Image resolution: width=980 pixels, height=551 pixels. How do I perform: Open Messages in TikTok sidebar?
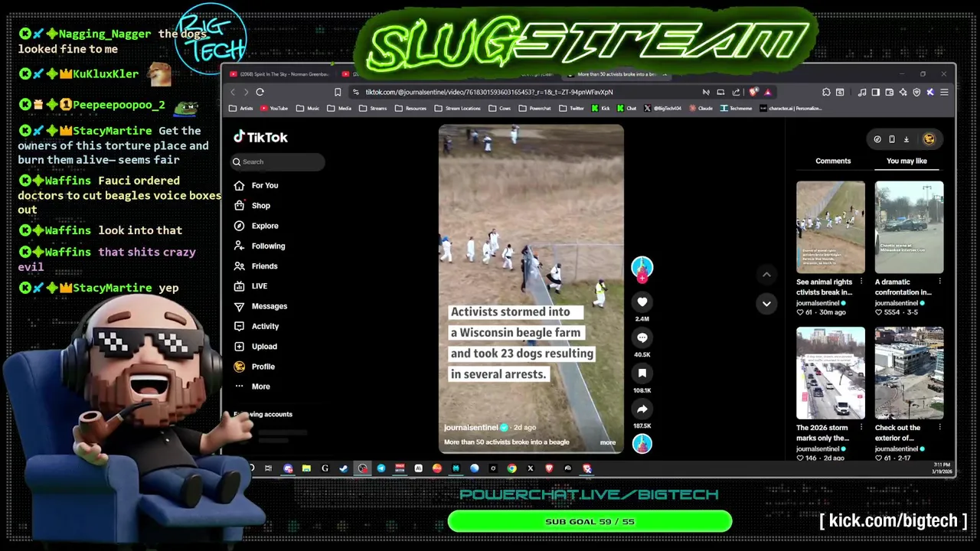pyautogui.click(x=260, y=306)
